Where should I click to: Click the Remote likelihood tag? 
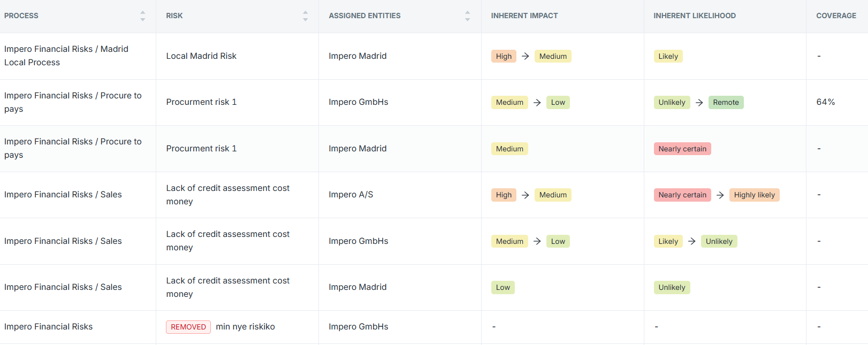[x=726, y=102]
